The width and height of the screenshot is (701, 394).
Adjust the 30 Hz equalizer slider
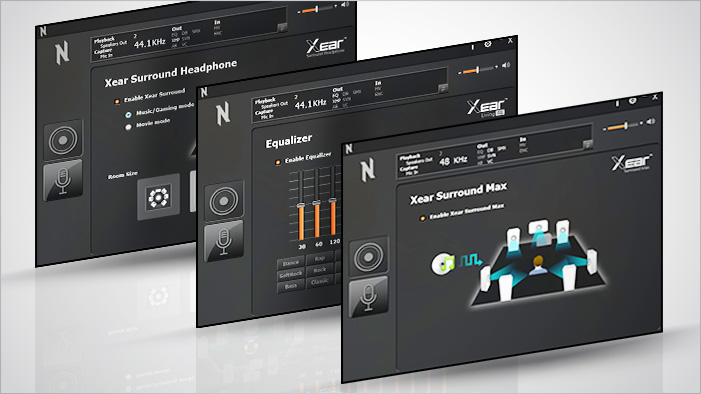coord(301,205)
